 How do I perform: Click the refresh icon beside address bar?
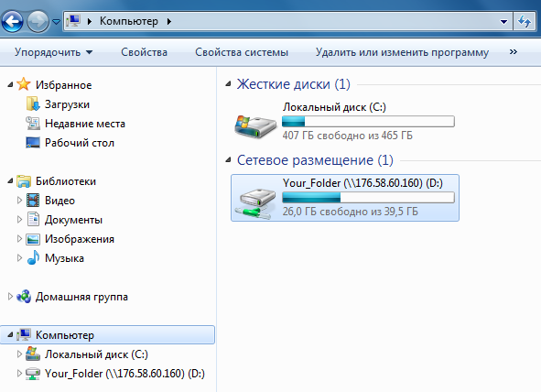[x=525, y=22]
